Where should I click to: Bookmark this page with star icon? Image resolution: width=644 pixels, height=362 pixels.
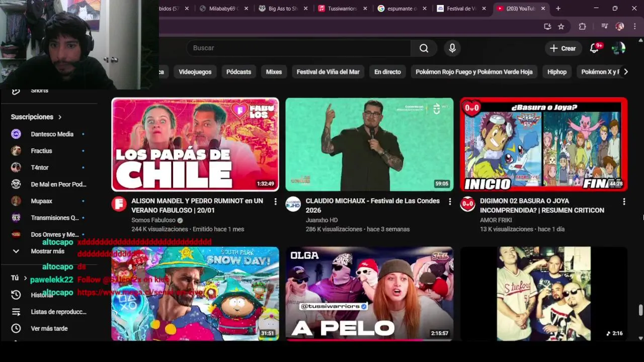[561, 27]
